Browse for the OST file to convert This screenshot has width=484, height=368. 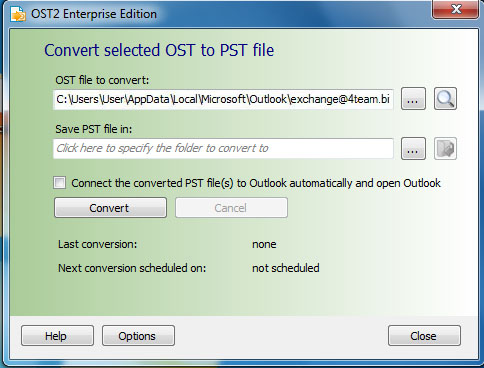pos(413,99)
